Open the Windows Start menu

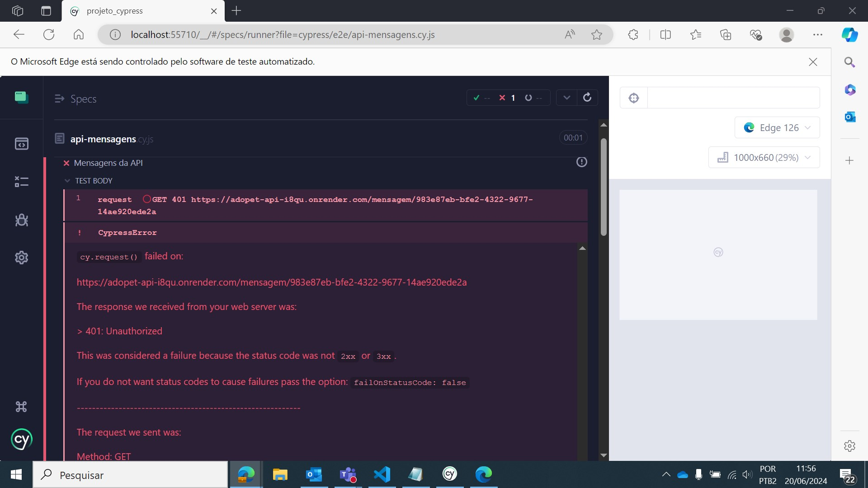pyautogui.click(x=16, y=474)
